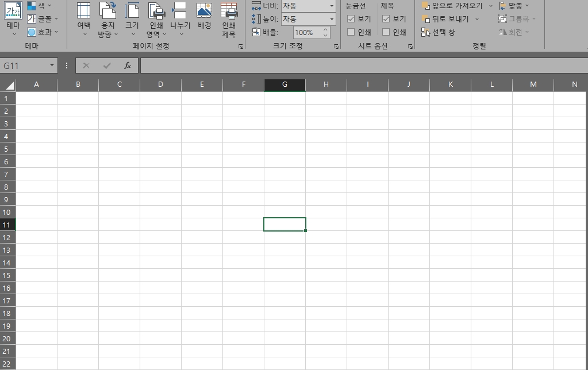This screenshot has height=370, width=588.
Task: Open the 나누기 page breaks menu
Action: [180, 19]
